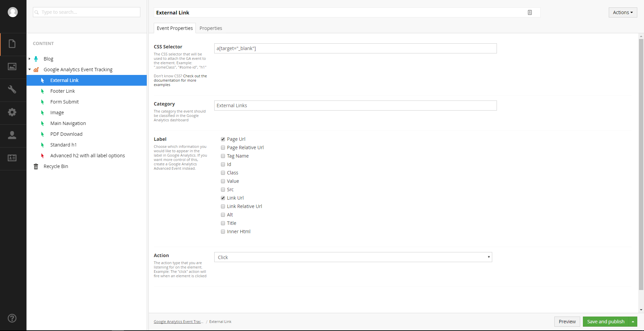Open the Content section document icon

[12, 44]
